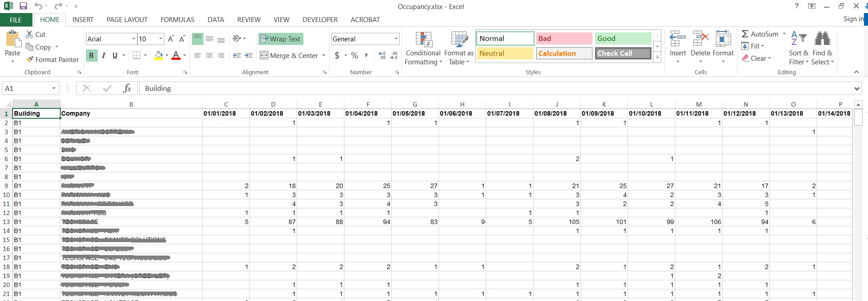Image resolution: width=868 pixels, height=301 pixels.
Task: Toggle Bold formatting
Action: point(91,55)
